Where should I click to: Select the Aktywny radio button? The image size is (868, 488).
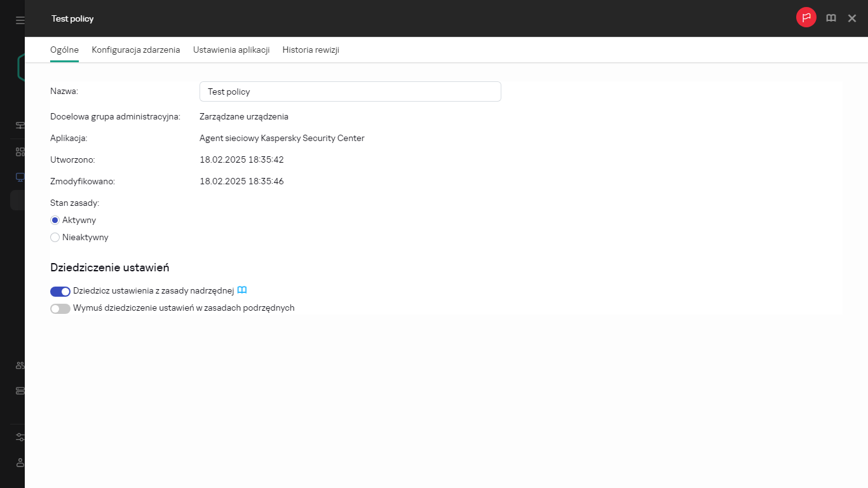[x=55, y=220]
